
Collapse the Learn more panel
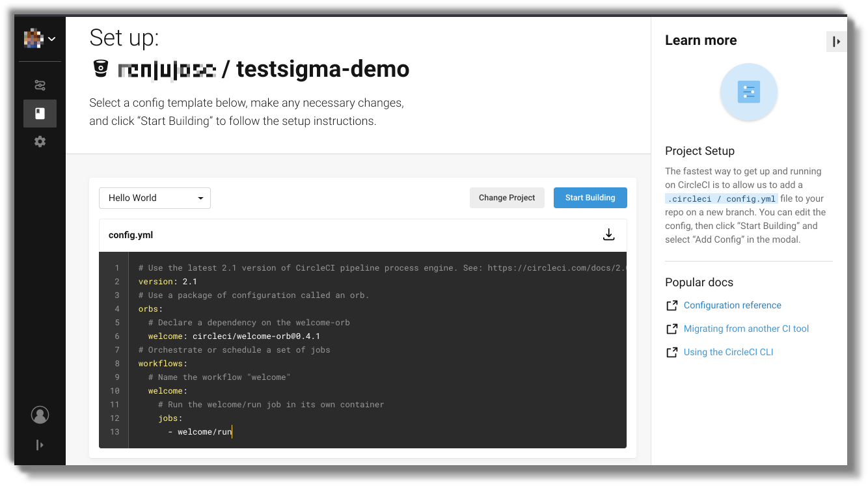click(x=836, y=42)
